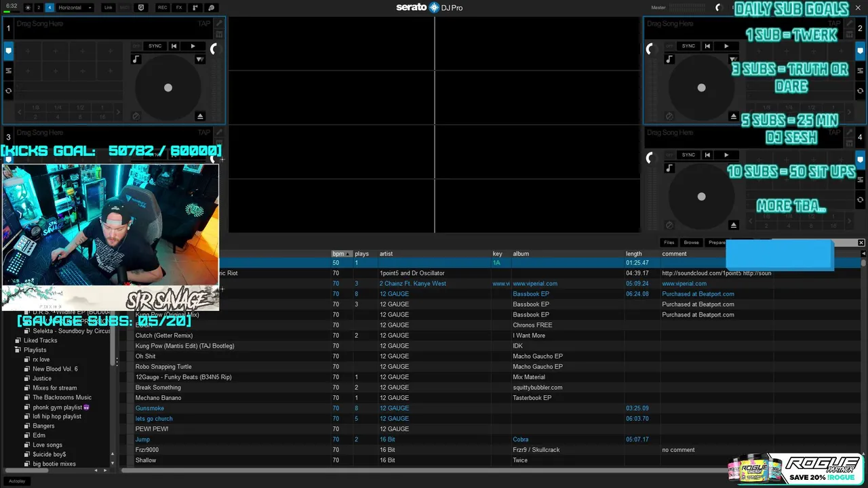Viewport: 868px width, 488px height.
Task: Click the key lock note icon on deck 1
Action: [136, 59]
